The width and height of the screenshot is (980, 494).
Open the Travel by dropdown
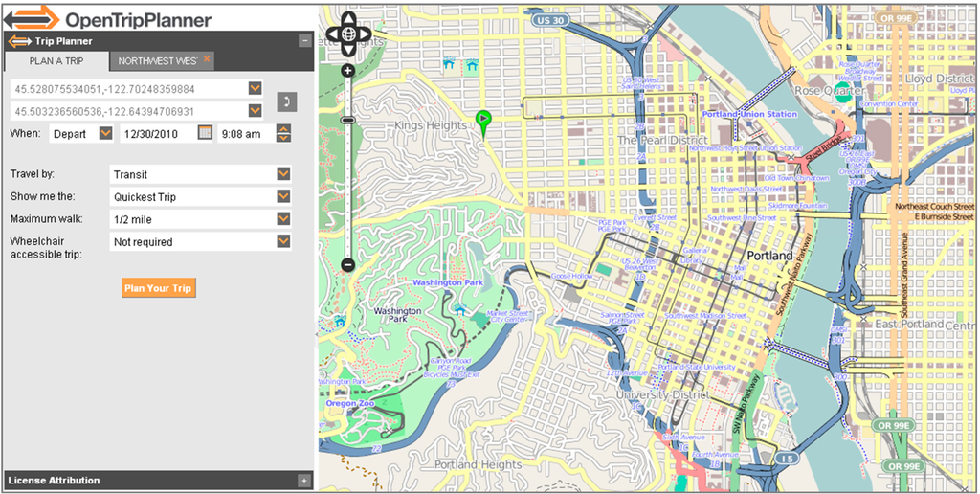click(283, 174)
